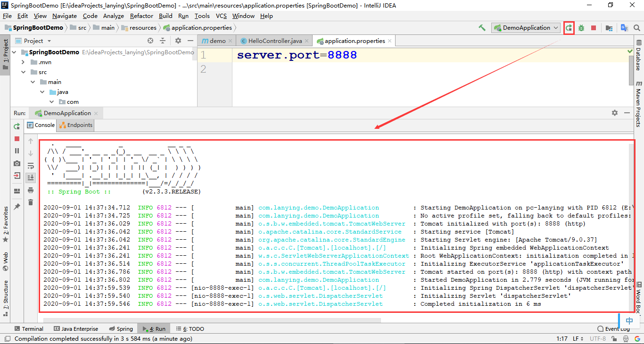Expand the .mvn folder
The image size is (644, 344).
coord(23,62)
